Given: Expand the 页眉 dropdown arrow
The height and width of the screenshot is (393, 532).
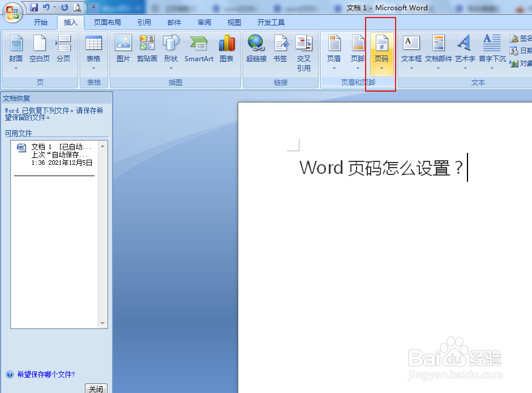Looking at the screenshot, I should pos(334,68).
